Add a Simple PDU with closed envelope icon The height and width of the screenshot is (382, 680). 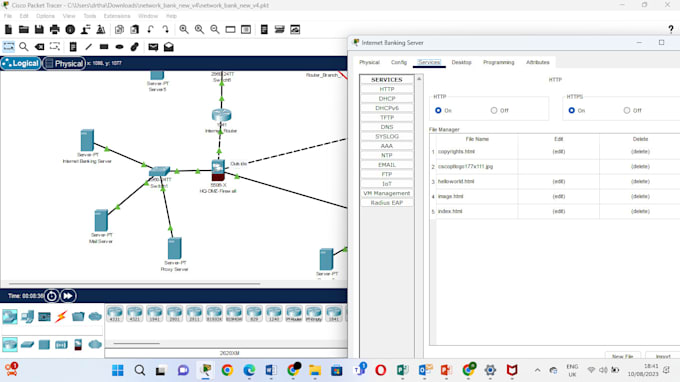(153, 47)
